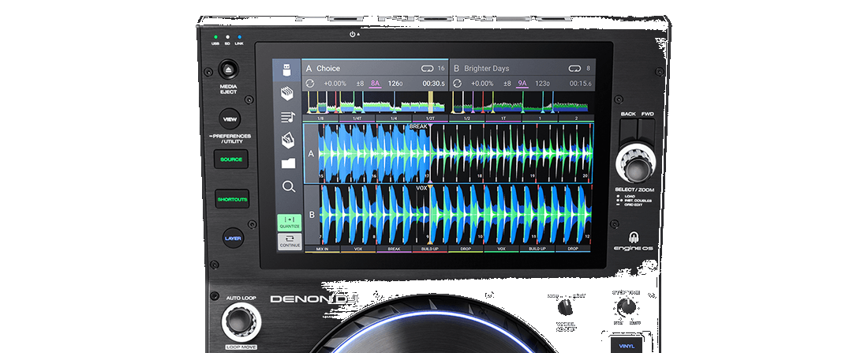This screenshot has width=868, height=353.
Task: Toggle the green Quantize button
Action: pyautogui.click(x=290, y=222)
